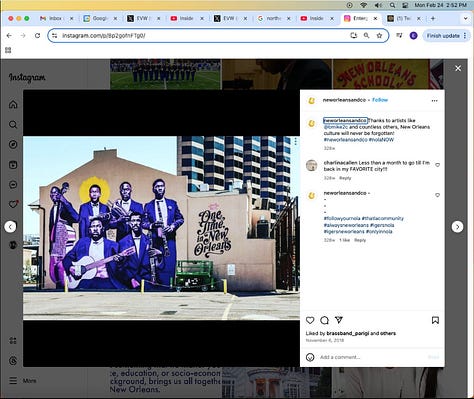Viewport: 474px width, 399px height.
Task: Open the More hamburger menu
Action: [23, 381]
